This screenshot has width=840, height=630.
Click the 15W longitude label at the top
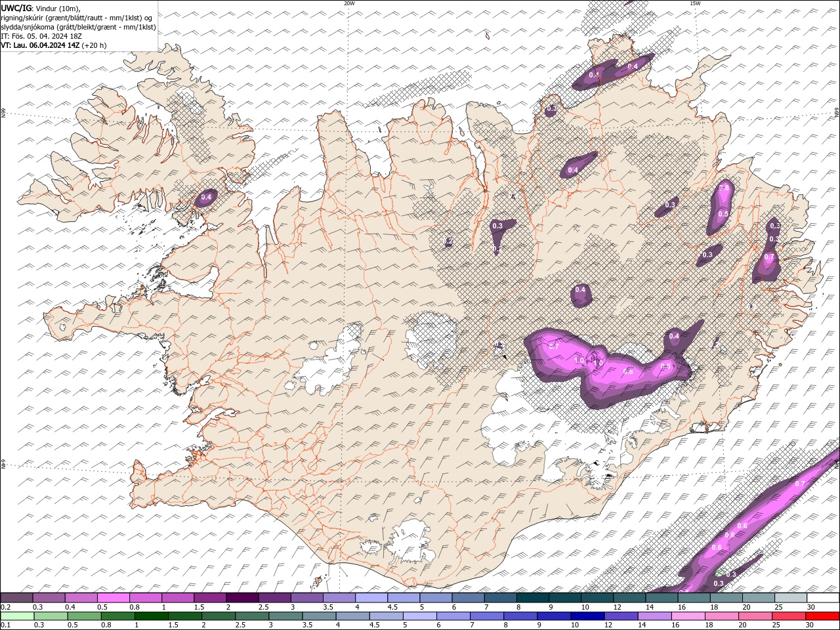(x=695, y=3)
